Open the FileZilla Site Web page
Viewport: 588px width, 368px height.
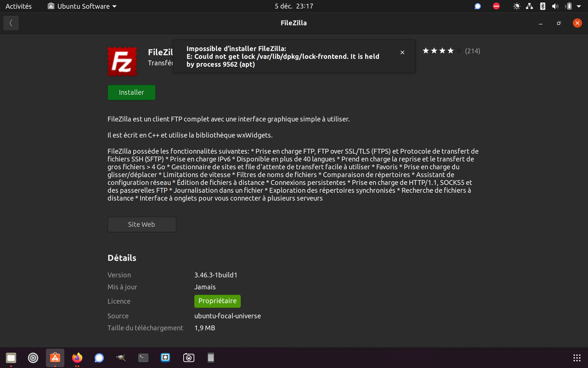tap(141, 224)
